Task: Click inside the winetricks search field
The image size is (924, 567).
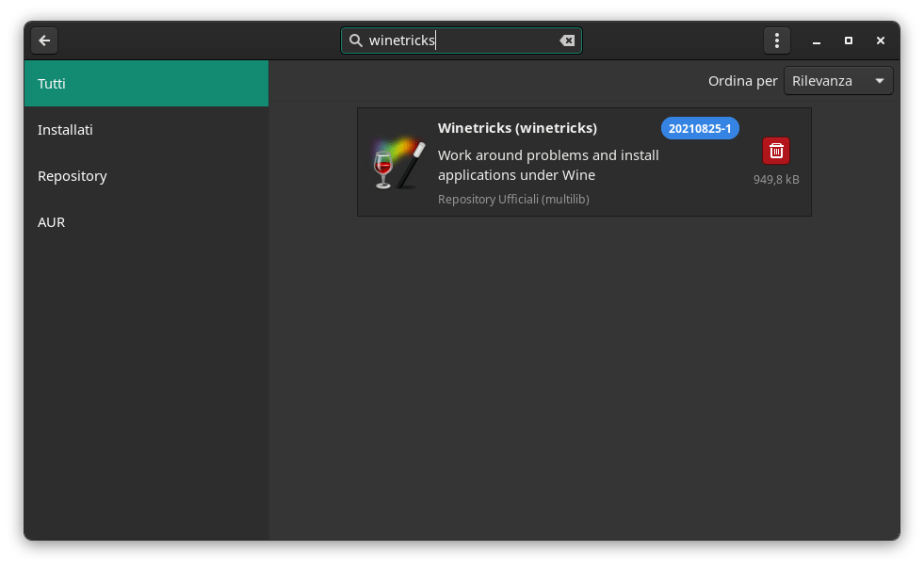Action: [461, 40]
